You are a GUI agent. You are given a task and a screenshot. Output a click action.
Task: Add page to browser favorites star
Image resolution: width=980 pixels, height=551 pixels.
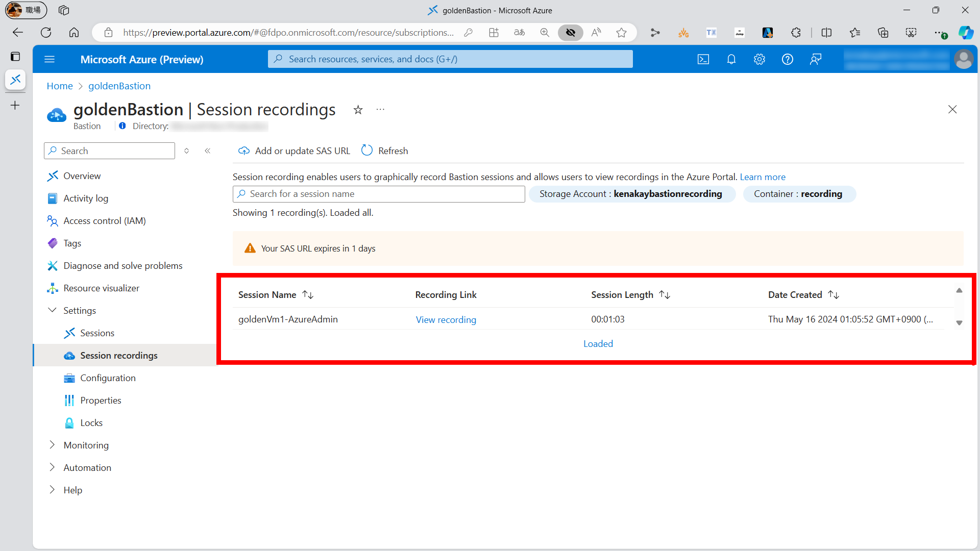(x=621, y=33)
